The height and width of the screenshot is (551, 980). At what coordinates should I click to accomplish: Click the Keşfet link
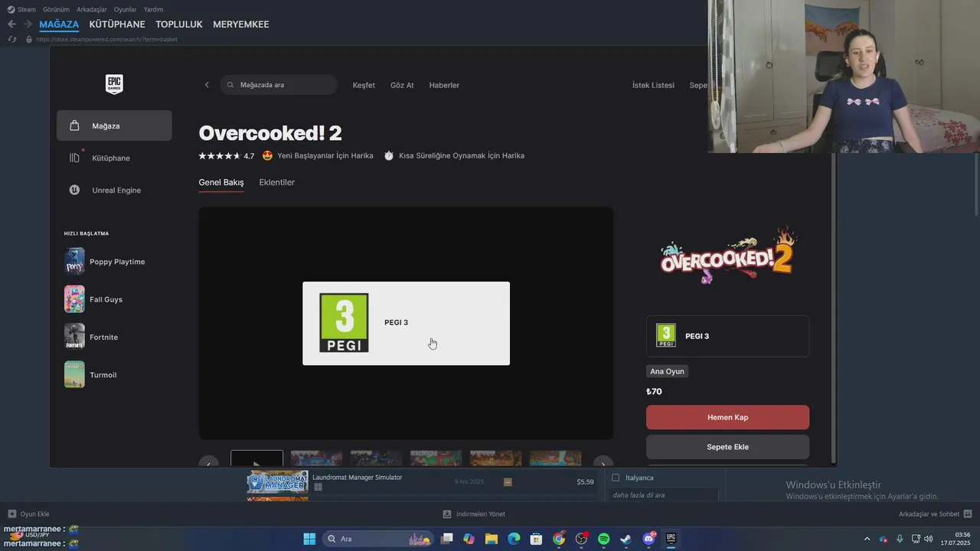[364, 85]
